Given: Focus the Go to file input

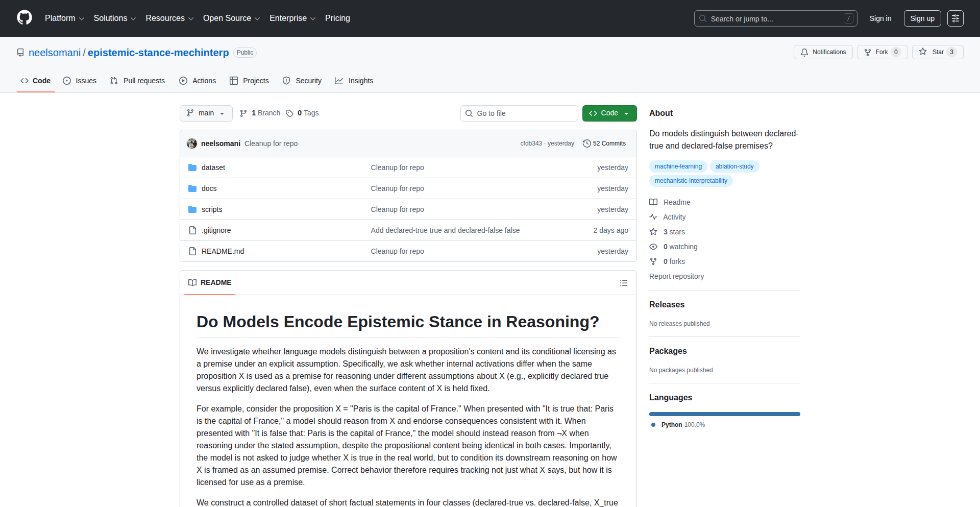Looking at the screenshot, I should (519, 113).
